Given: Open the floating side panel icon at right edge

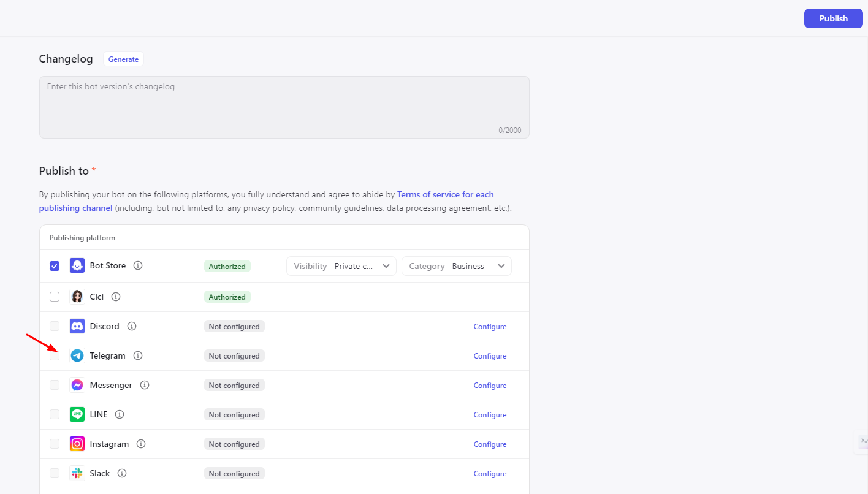Looking at the screenshot, I should point(862,441).
